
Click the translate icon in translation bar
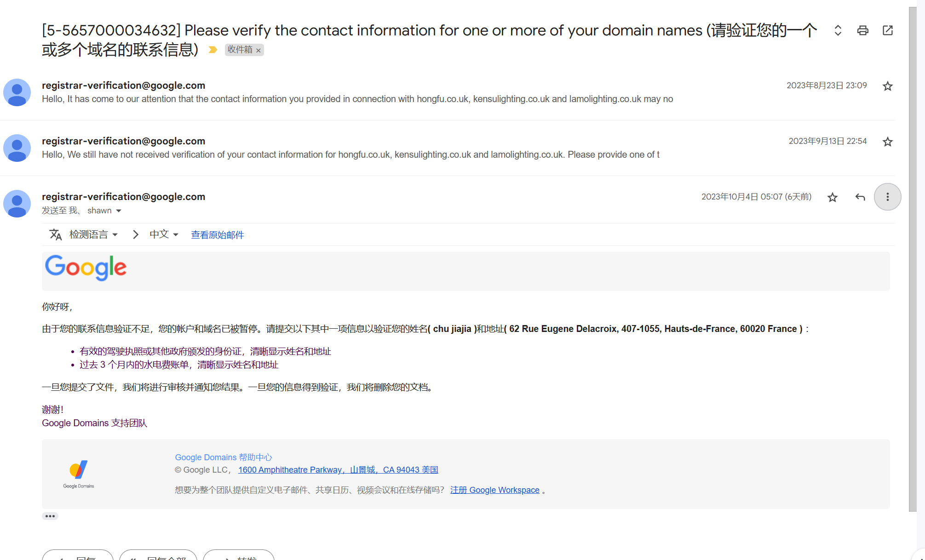tap(56, 234)
